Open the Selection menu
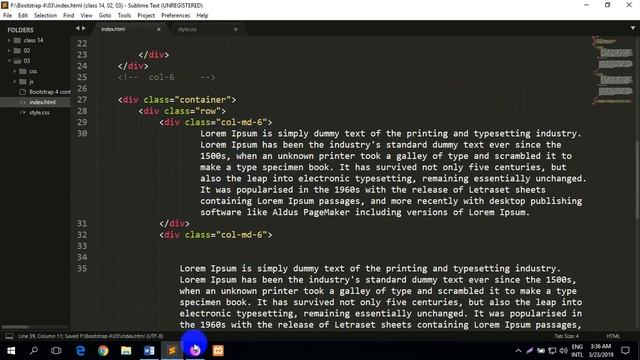Viewport: 640px width, 360px height. click(45, 16)
